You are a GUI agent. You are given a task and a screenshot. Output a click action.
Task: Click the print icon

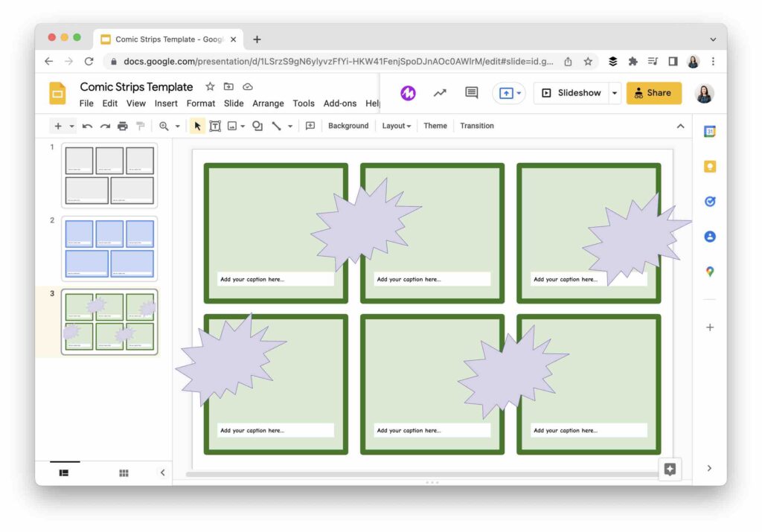123,126
